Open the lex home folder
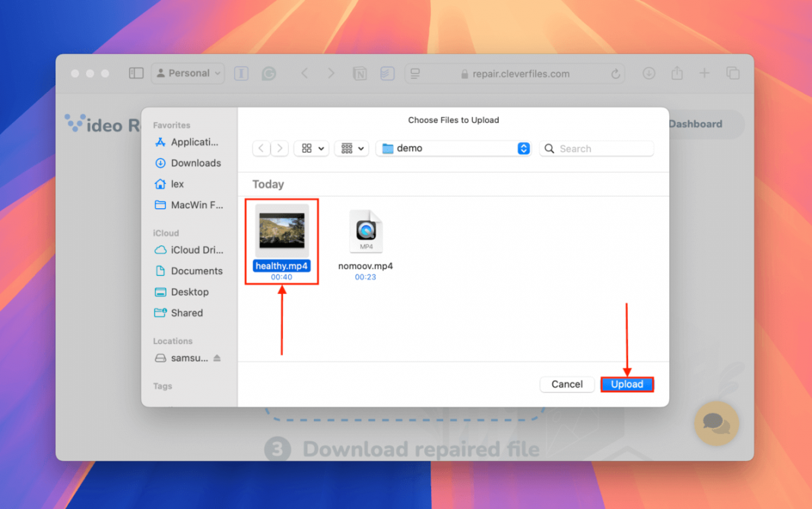Viewport: 812px width, 509px height. tap(177, 184)
